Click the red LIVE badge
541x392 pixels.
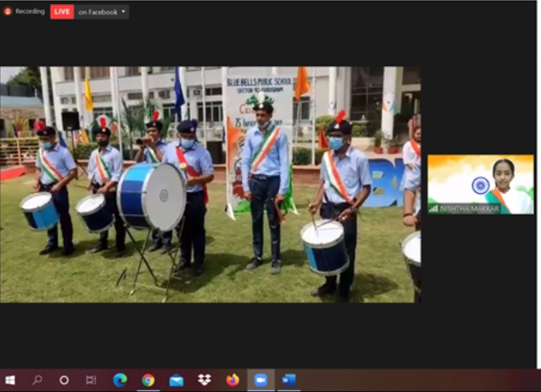pyautogui.click(x=62, y=12)
